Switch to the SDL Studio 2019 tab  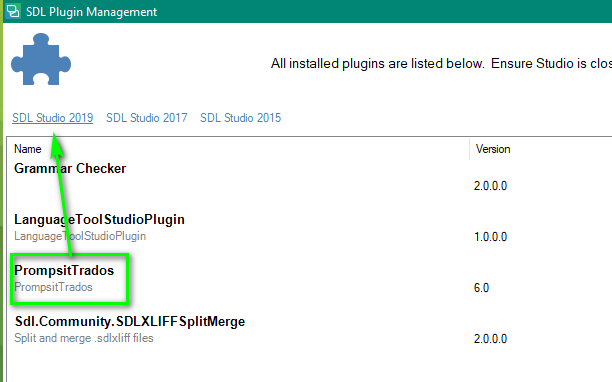[x=52, y=118]
